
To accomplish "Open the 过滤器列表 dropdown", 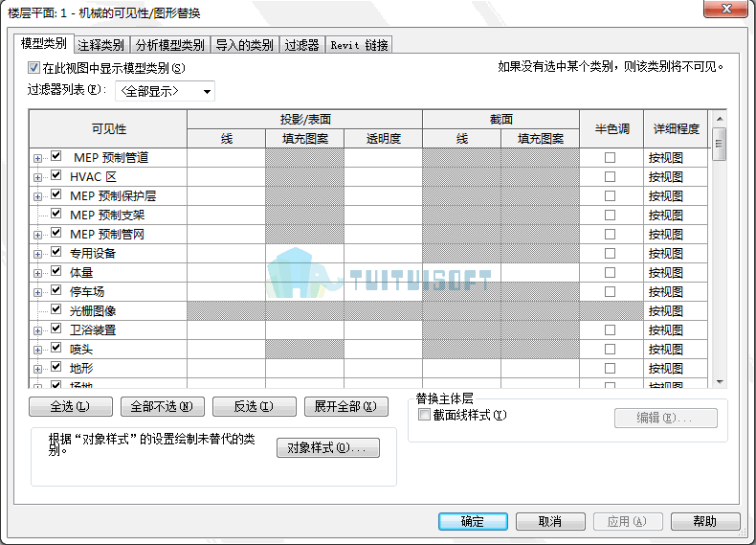I will pyautogui.click(x=165, y=91).
